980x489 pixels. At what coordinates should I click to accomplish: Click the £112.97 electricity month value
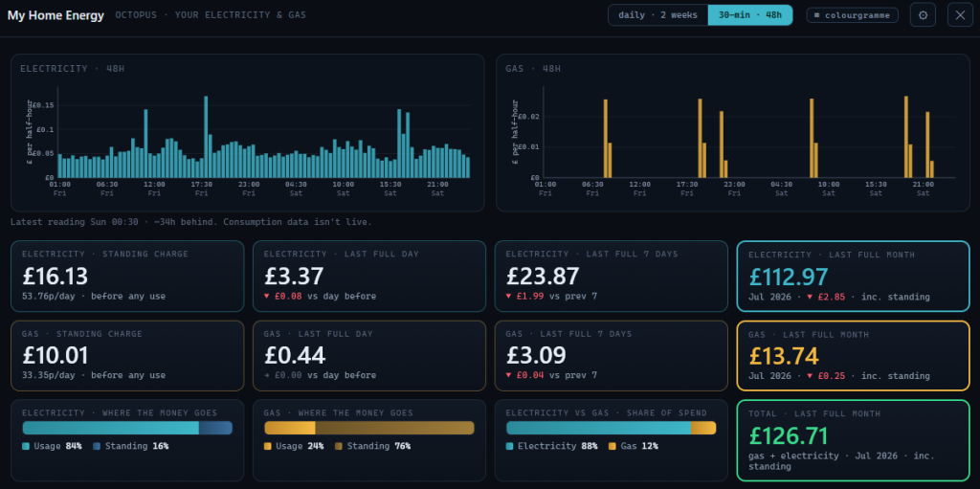coord(789,277)
